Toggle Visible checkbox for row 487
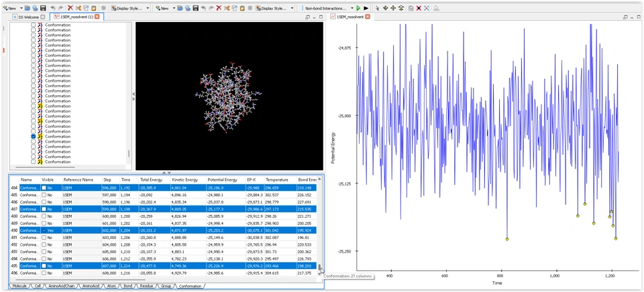 click(x=44, y=209)
